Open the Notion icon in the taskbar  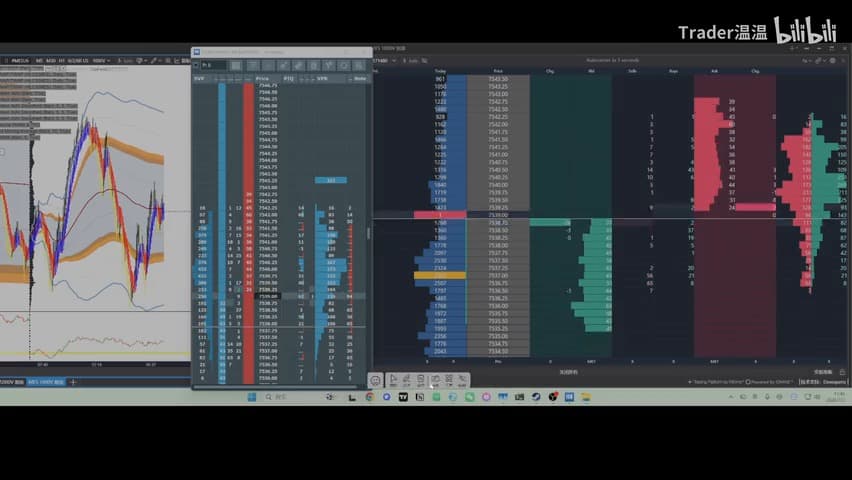click(x=419, y=397)
